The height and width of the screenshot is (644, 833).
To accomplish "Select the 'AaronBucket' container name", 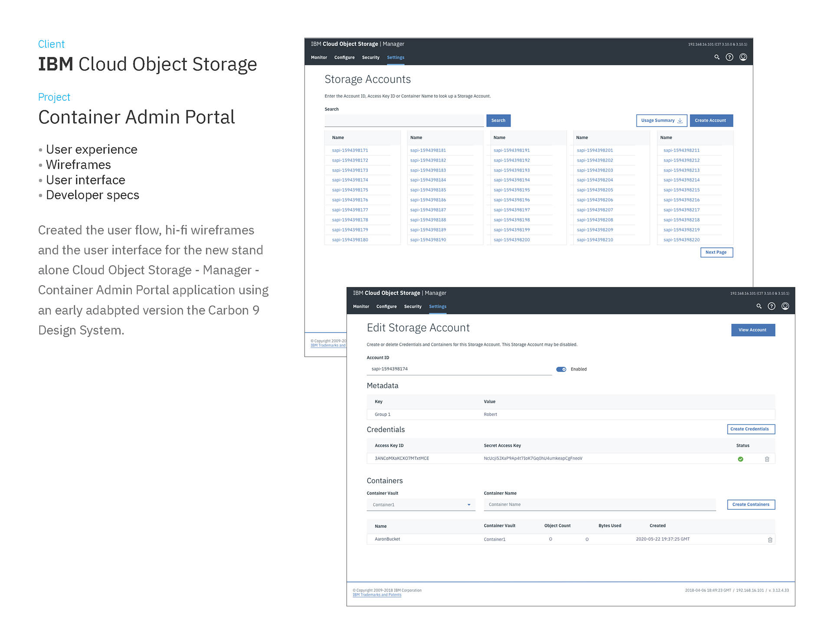I will click(387, 539).
